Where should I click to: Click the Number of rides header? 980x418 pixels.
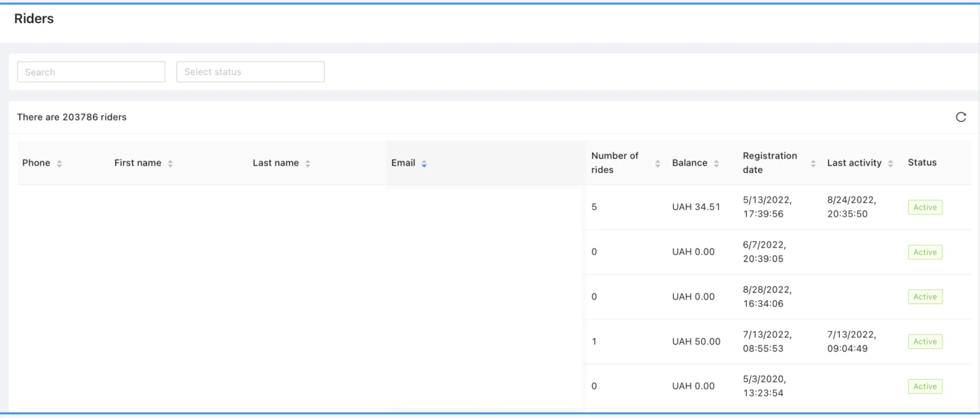[615, 163]
